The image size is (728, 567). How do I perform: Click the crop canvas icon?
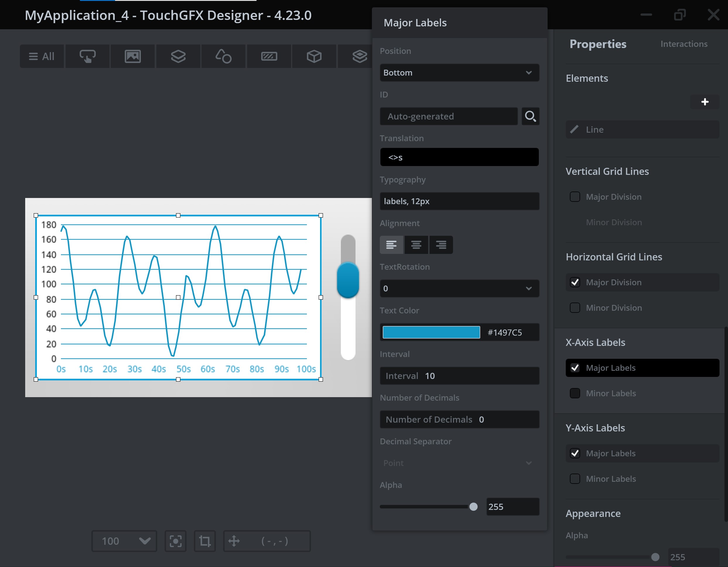click(x=205, y=541)
